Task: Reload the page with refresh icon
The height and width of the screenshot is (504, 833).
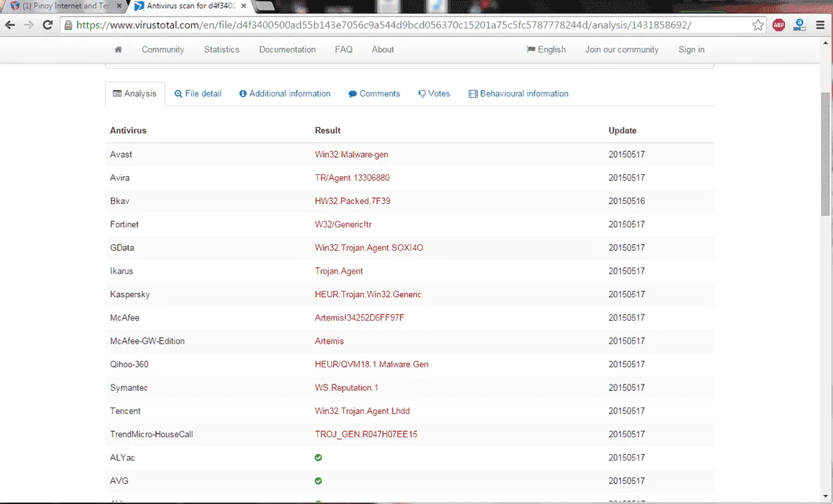Action: (x=47, y=25)
